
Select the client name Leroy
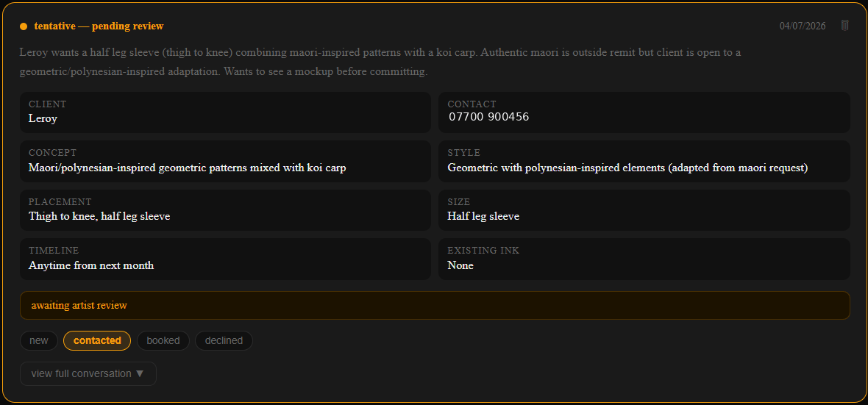click(43, 118)
